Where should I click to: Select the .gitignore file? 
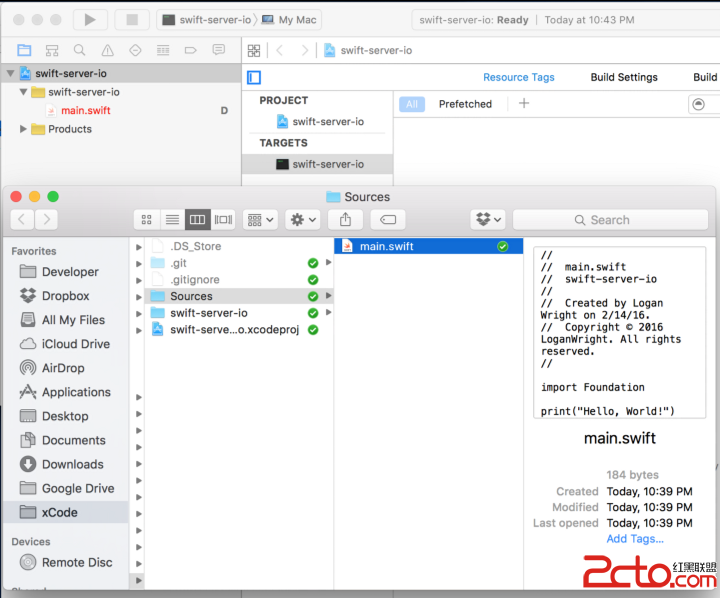coord(239,280)
